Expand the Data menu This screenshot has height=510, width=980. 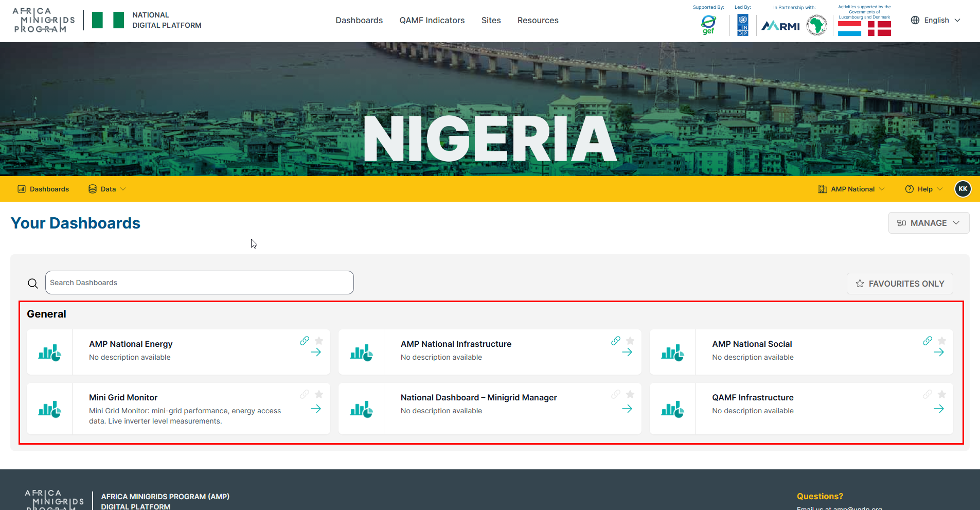pyautogui.click(x=107, y=189)
